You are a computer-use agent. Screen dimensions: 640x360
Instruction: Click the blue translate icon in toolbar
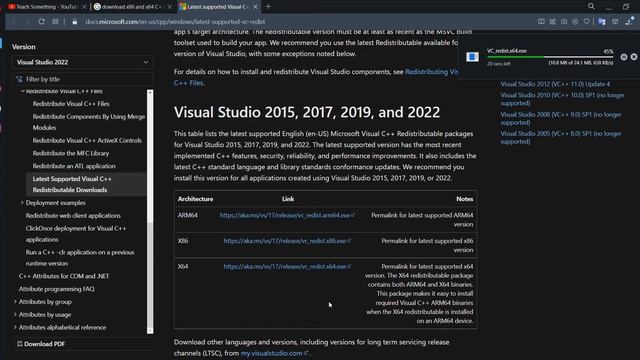point(602,22)
